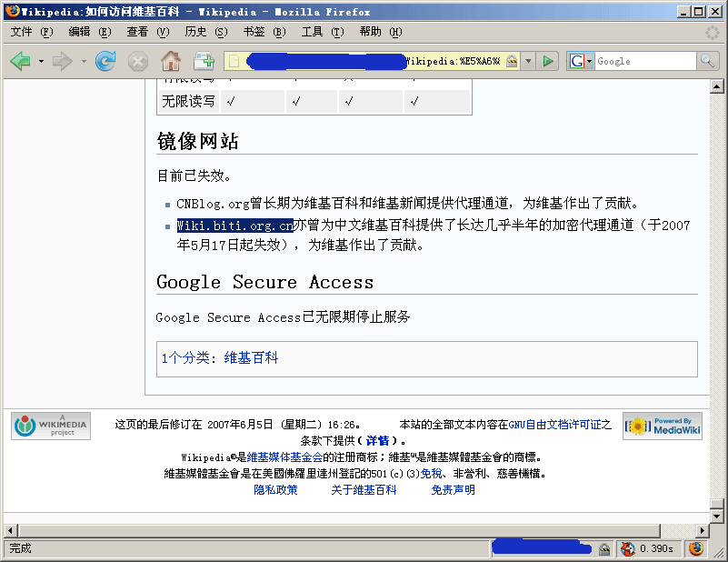Click the CNBlog.org list item text
The image size is (728, 562).
click(407, 203)
